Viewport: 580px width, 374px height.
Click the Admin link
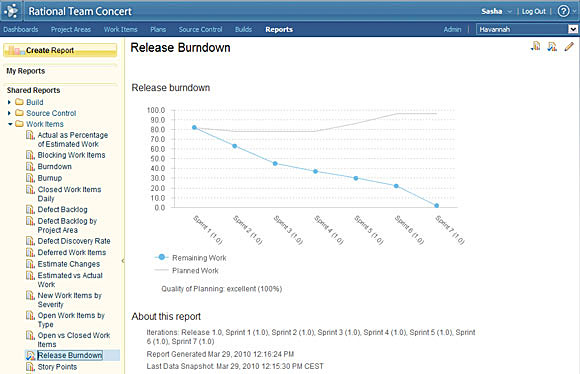[x=452, y=29]
